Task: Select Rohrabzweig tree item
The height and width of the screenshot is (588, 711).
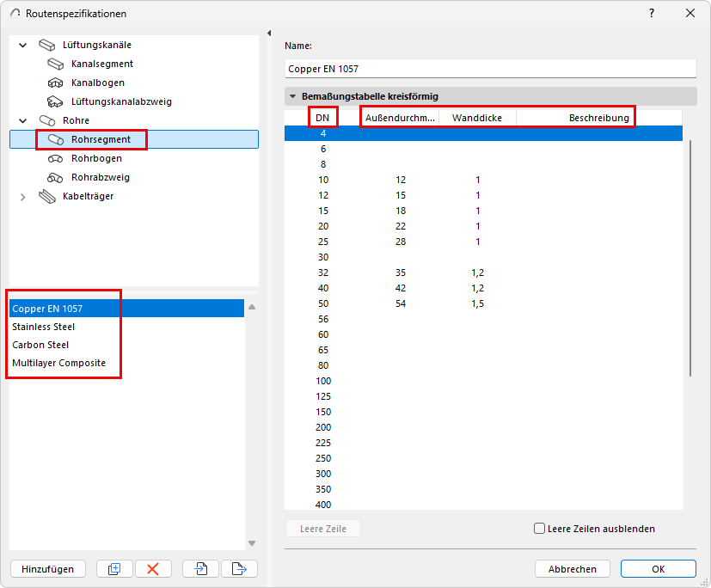Action: [x=101, y=177]
